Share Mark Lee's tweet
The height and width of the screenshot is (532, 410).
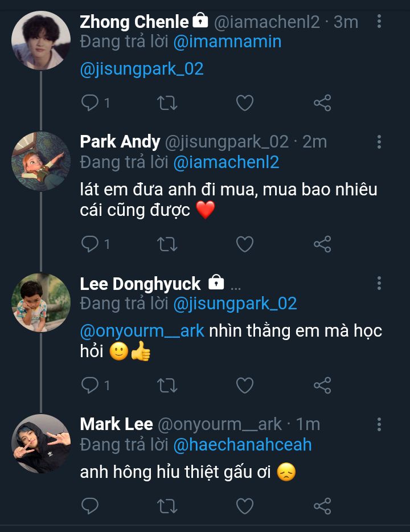[x=322, y=505]
